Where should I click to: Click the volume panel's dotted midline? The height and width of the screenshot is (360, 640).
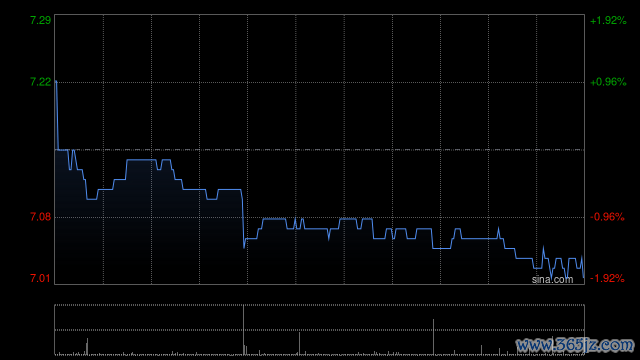319,330
